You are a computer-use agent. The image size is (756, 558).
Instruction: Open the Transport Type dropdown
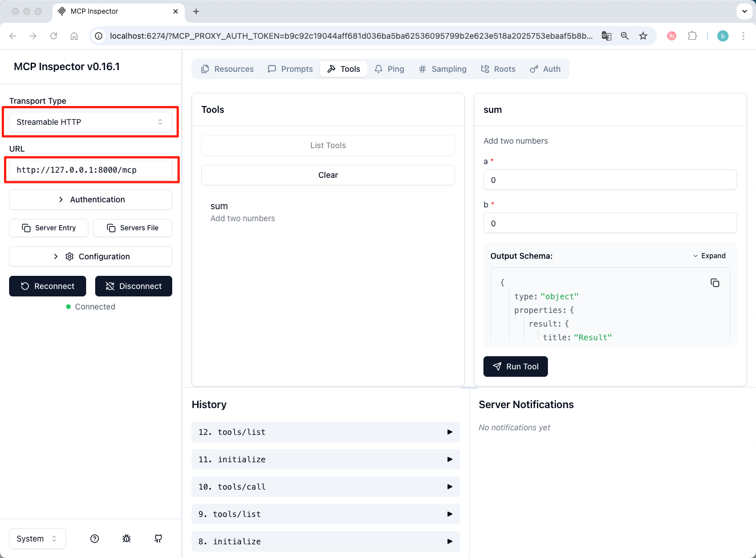click(x=91, y=122)
